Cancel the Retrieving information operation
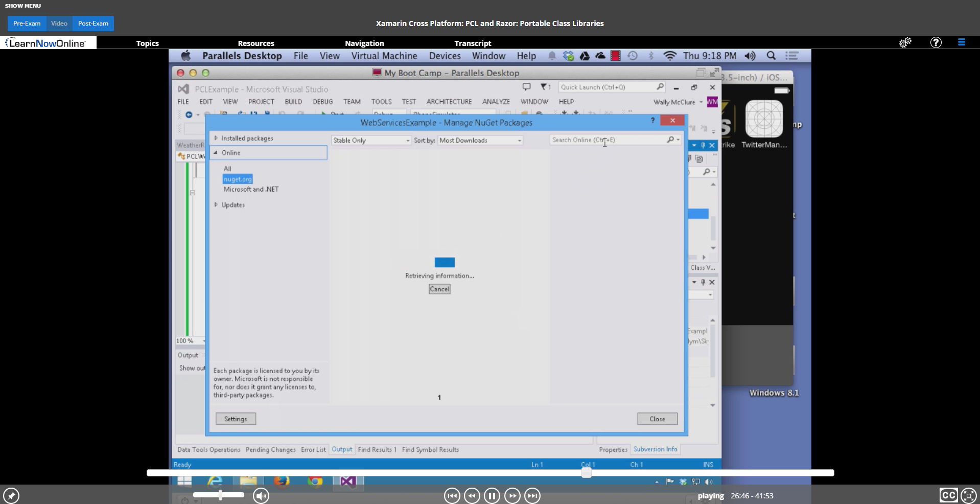Image resolution: width=980 pixels, height=504 pixels. (439, 289)
